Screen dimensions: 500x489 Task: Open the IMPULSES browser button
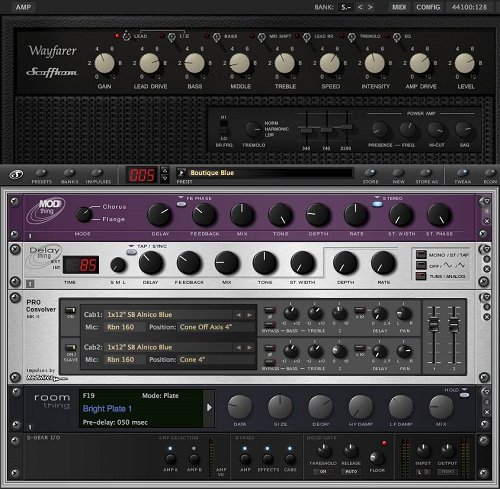coord(97,173)
